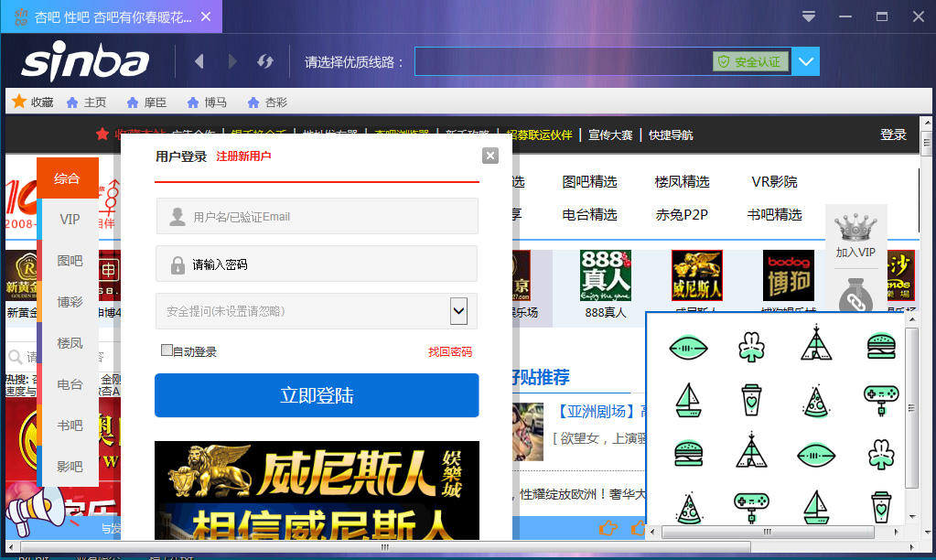Open the 书吧精选 link

click(774, 214)
